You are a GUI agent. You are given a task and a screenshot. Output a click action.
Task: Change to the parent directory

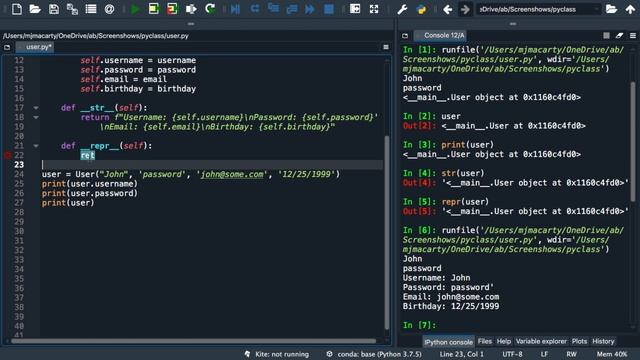pyautogui.click(x=630, y=9)
